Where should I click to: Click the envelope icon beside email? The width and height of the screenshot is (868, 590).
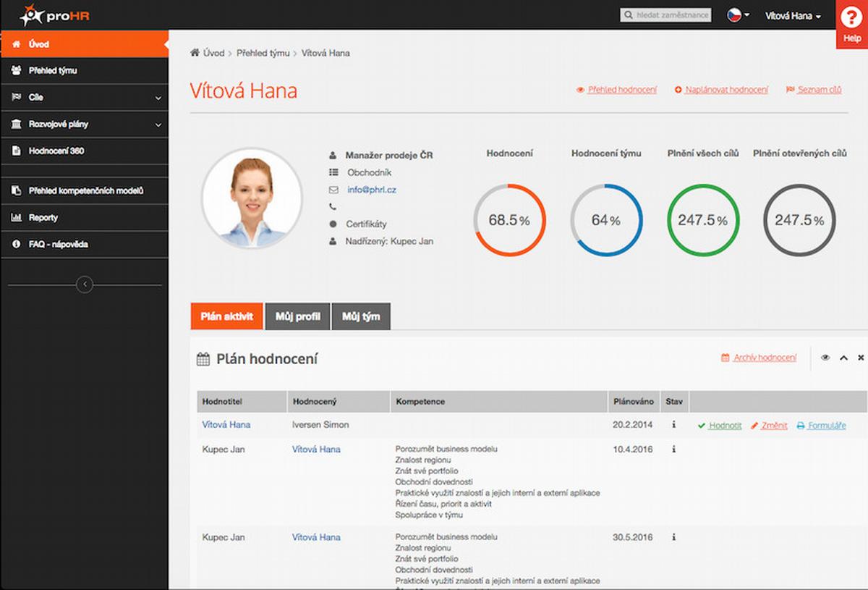pyautogui.click(x=333, y=190)
